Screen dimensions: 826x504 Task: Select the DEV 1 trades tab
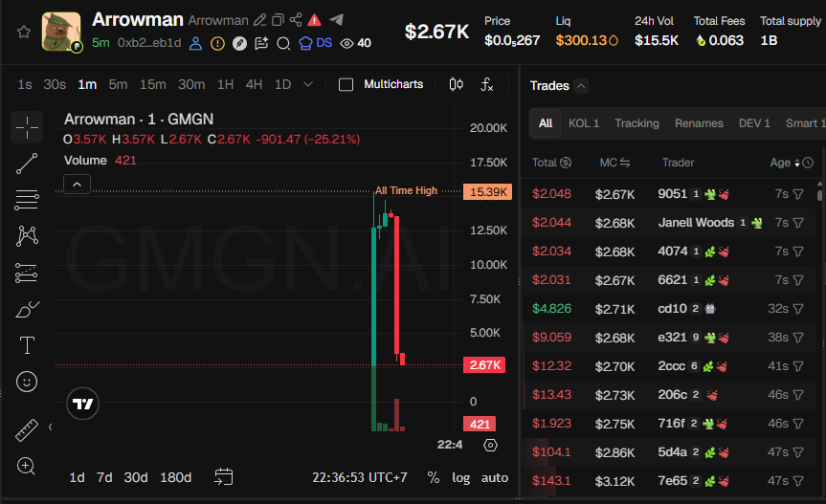click(x=754, y=123)
